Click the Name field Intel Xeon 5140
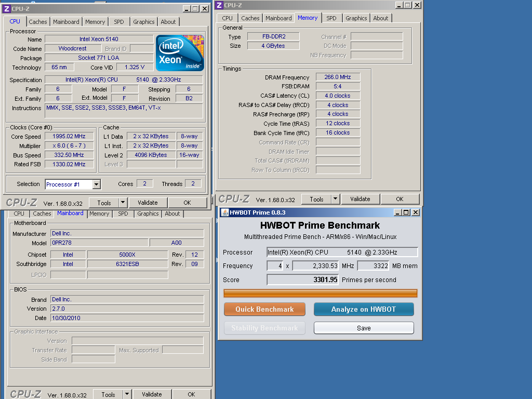This screenshot has height=399, width=532. pos(99,39)
